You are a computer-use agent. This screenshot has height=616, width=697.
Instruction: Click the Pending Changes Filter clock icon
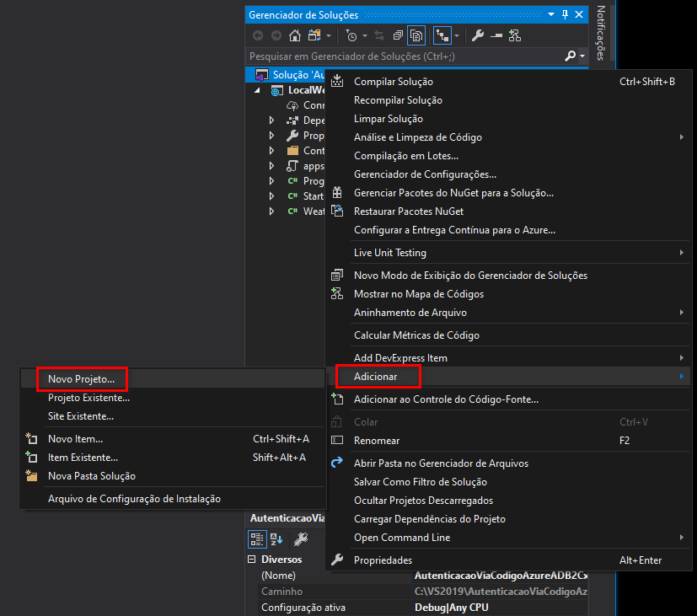pyautogui.click(x=351, y=35)
